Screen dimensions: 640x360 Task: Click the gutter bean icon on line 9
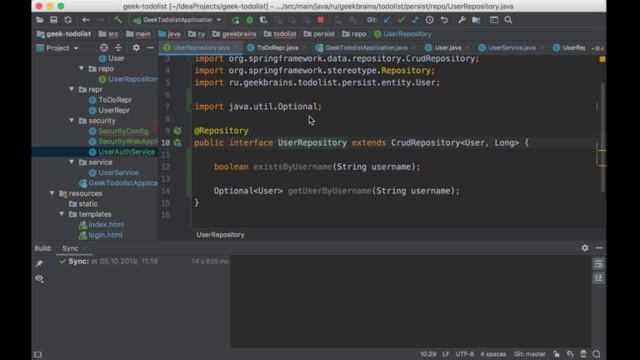pos(178,131)
